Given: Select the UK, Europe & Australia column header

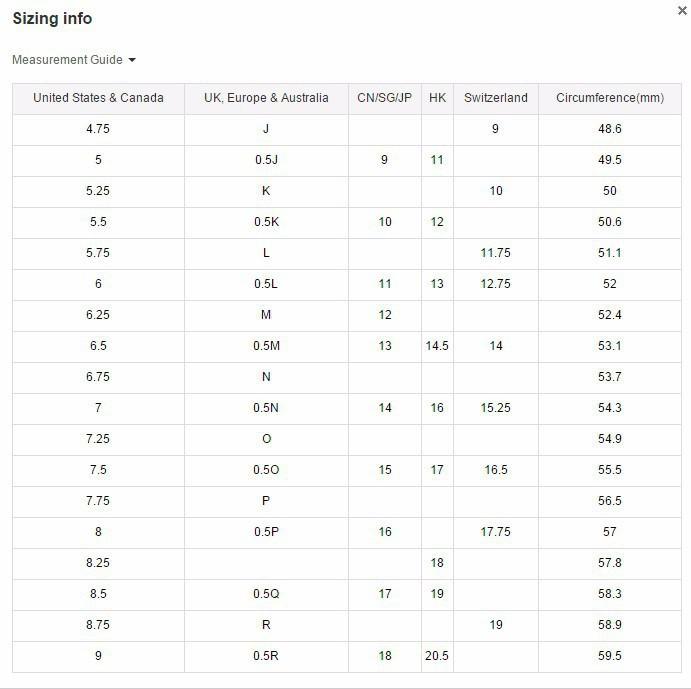Looking at the screenshot, I should (x=266, y=98).
